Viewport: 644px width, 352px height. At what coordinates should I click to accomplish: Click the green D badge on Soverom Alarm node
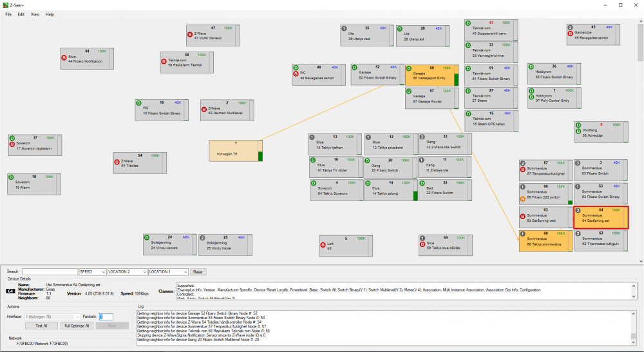point(12,177)
